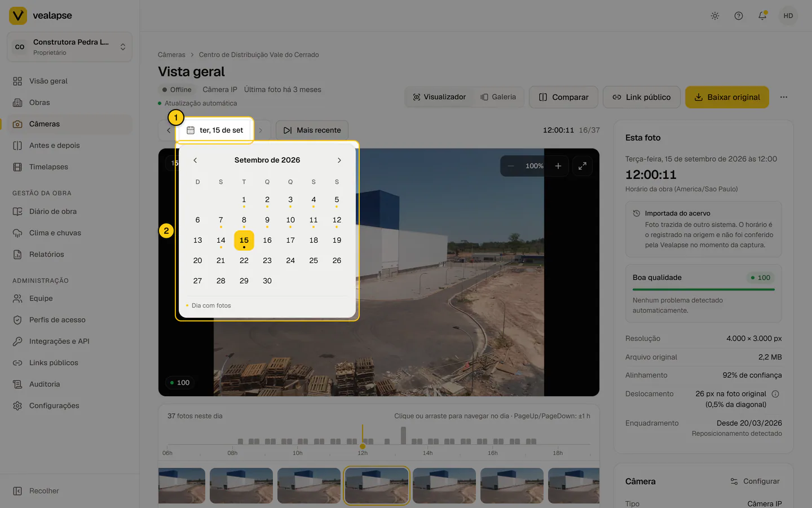Image resolution: width=812 pixels, height=508 pixels.
Task: Switch to Galeria view
Action: [498, 97]
